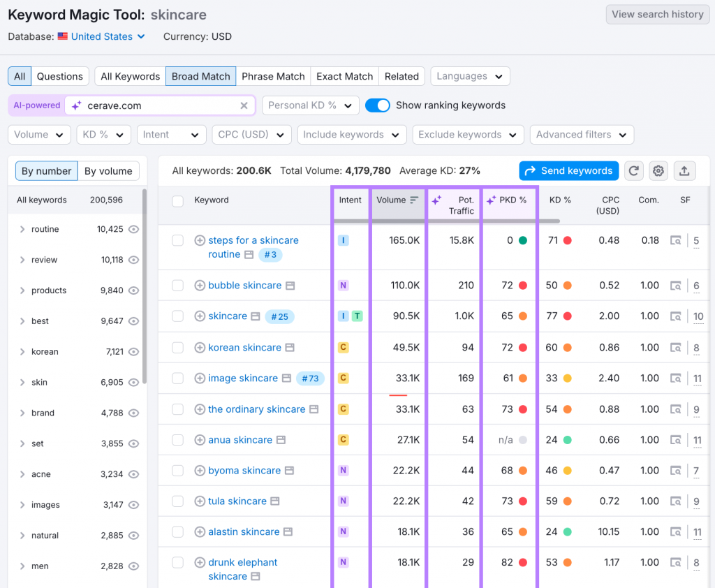Click Send keywords button
The image size is (715, 588).
point(568,171)
